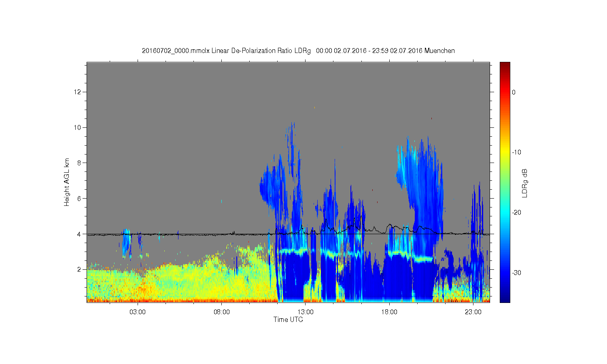Click the colorbar value -20 label
The image size is (607, 364).
click(x=516, y=213)
